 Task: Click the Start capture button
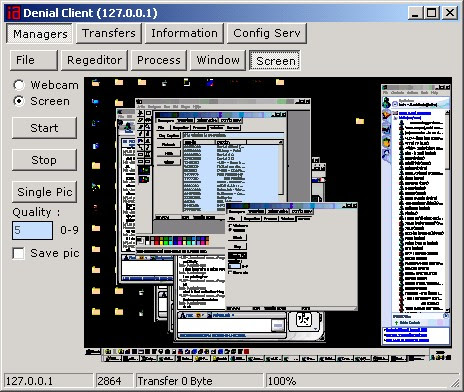tap(44, 128)
